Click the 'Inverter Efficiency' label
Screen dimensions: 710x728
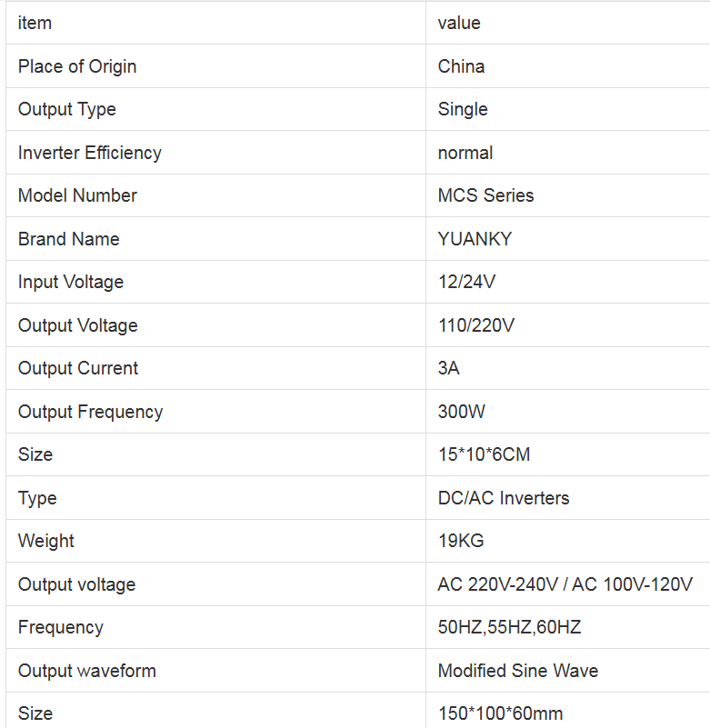pyautogui.click(x=90, y=153)
